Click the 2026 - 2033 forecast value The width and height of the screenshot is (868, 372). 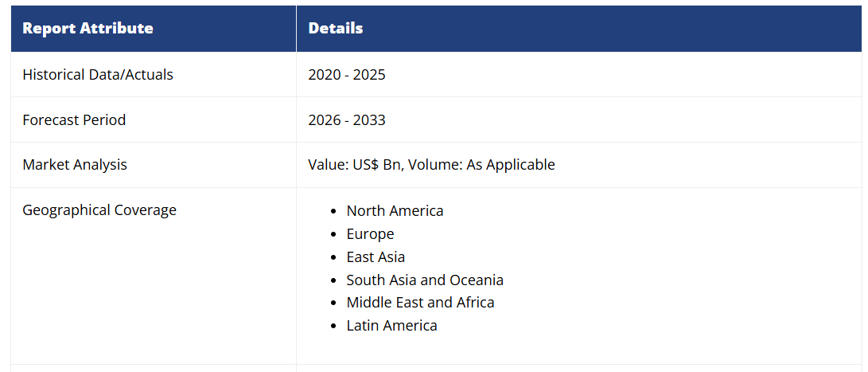point(347,120)
